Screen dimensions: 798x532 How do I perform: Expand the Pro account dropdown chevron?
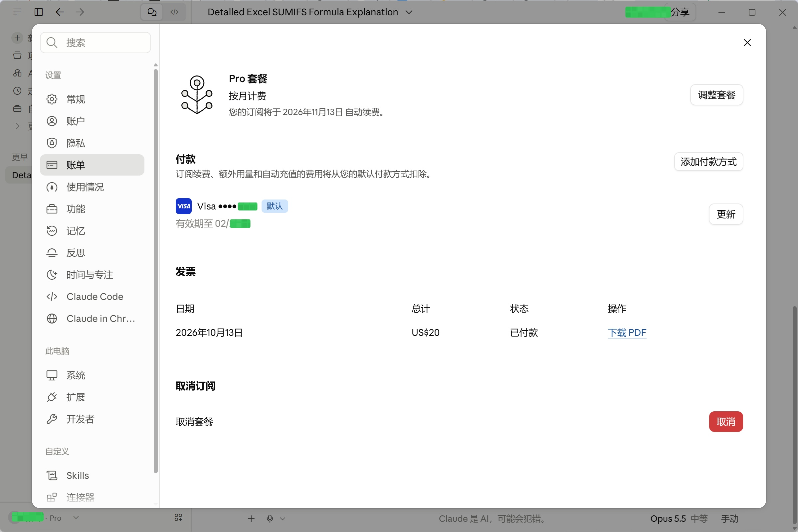click(x=76, y=518)
